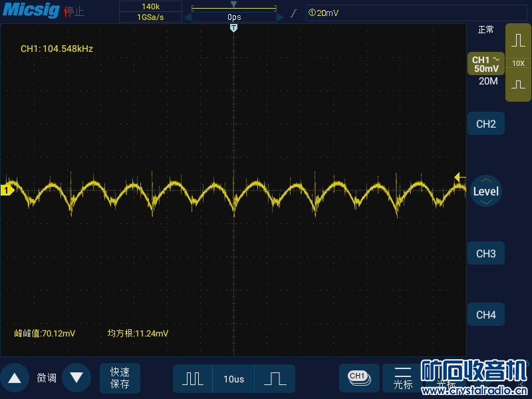Select the trigger edge slope icon

(293, 13)
